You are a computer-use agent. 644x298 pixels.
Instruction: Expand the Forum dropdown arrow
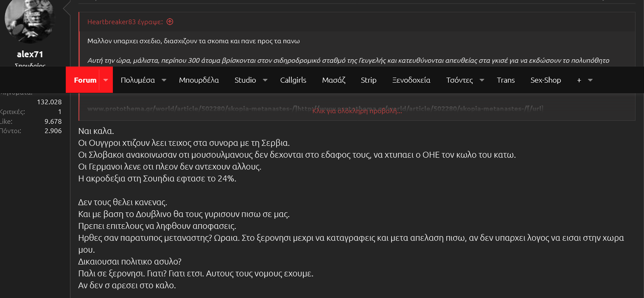click(106, 80)
